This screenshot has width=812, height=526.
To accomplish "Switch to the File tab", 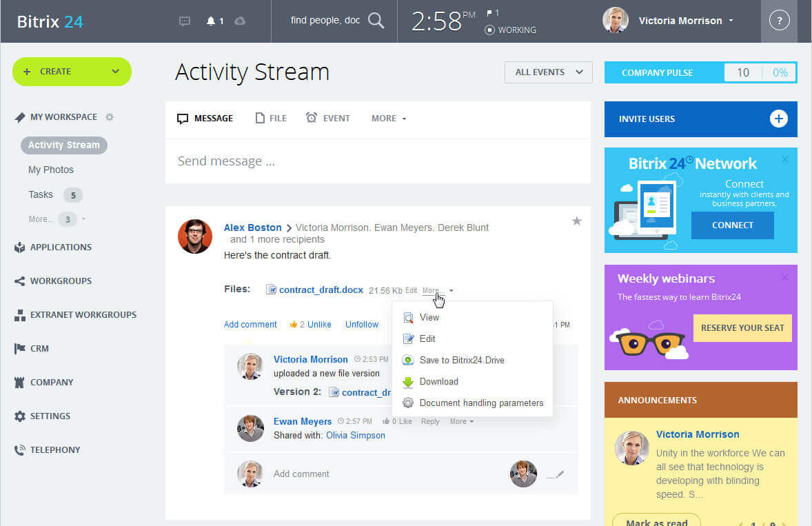I will point(271,119).
